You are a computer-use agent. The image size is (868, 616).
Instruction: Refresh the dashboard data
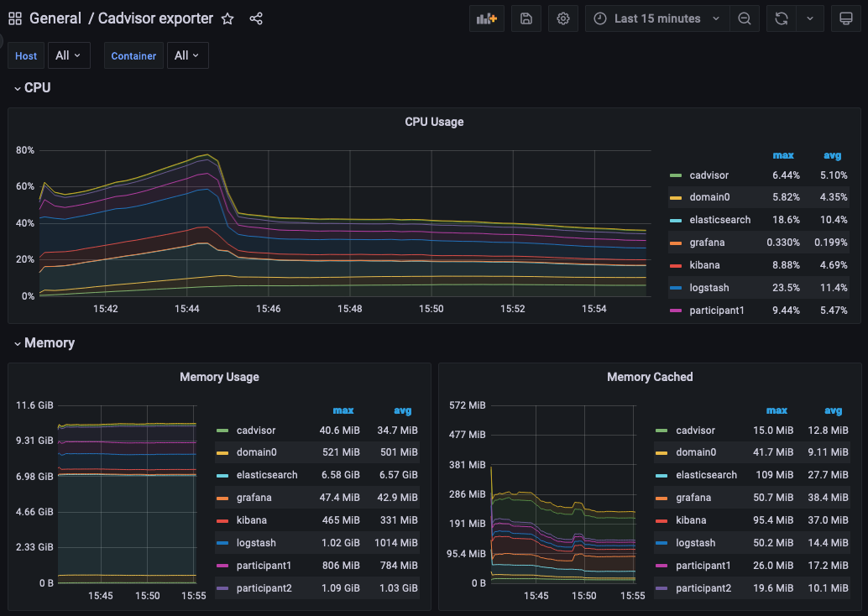coord(782,18)
